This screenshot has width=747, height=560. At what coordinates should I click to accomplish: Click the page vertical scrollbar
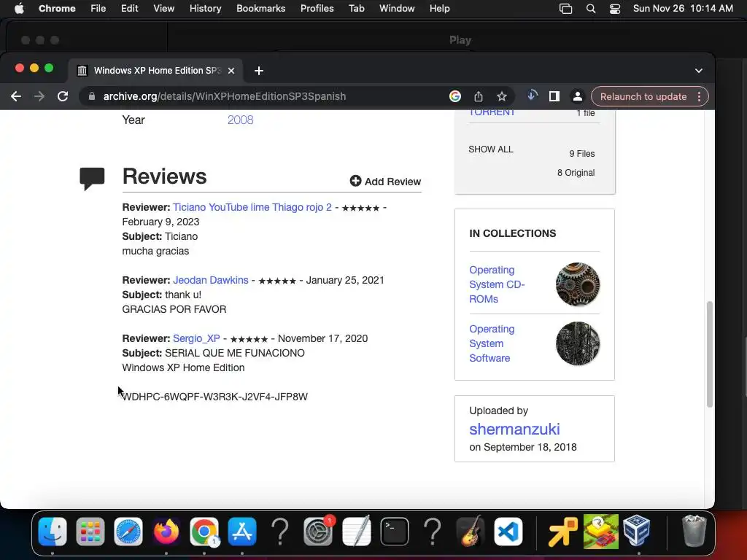[709, 354]
